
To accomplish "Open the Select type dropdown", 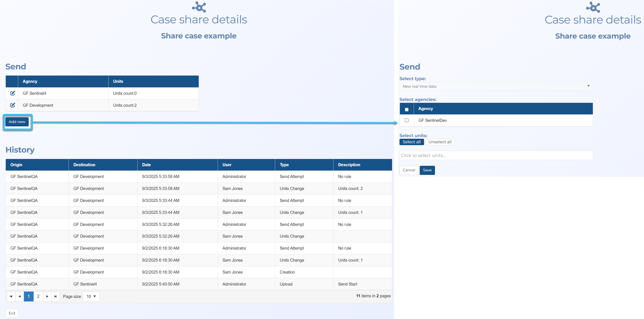I will [496, 86].
